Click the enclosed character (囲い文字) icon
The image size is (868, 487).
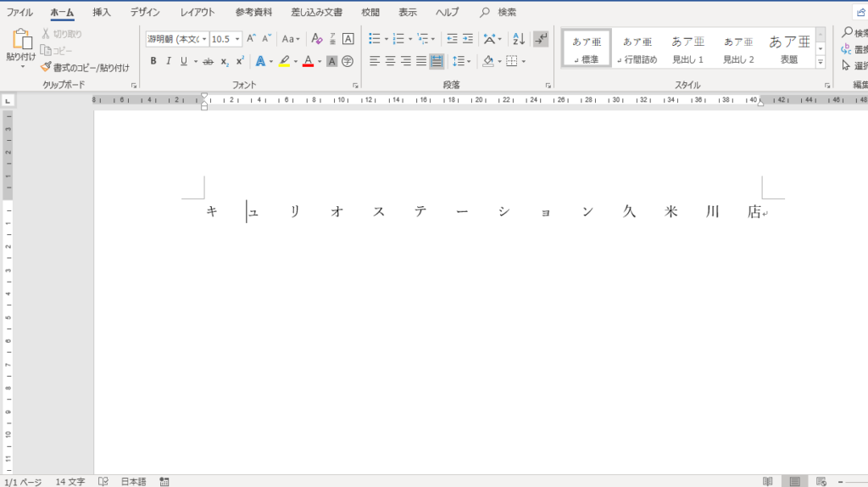tap(347, 61)
